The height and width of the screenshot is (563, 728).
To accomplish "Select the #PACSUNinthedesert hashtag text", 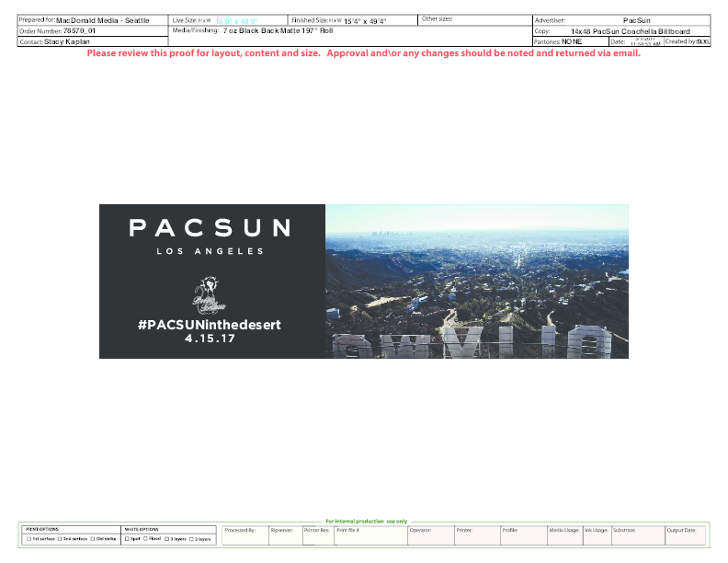I will pyautogui.click(x=210, y=325).
